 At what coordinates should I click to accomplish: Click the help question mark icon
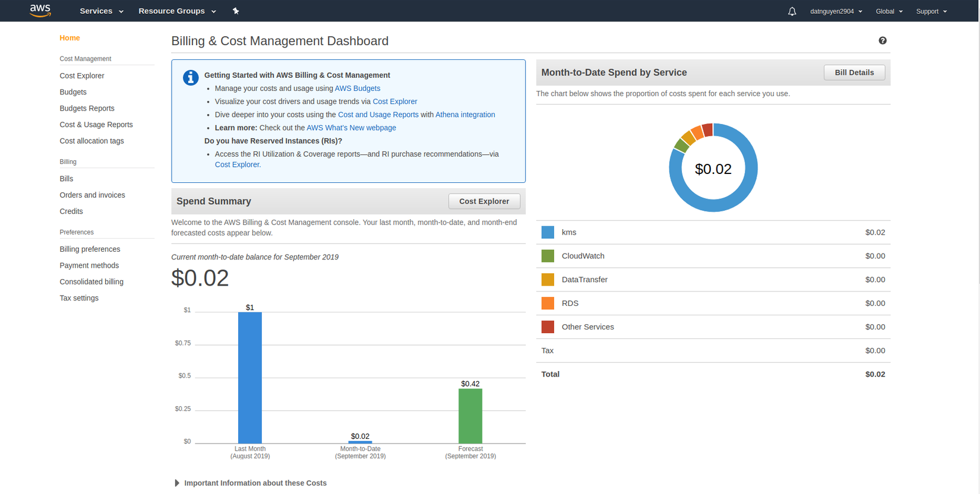pyautogui.click(x=883, y=40)
